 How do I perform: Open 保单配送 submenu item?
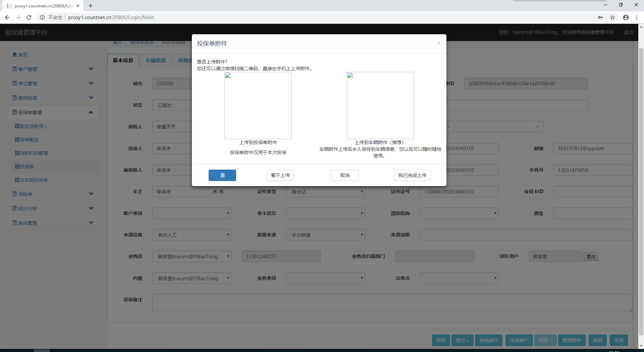27,140
